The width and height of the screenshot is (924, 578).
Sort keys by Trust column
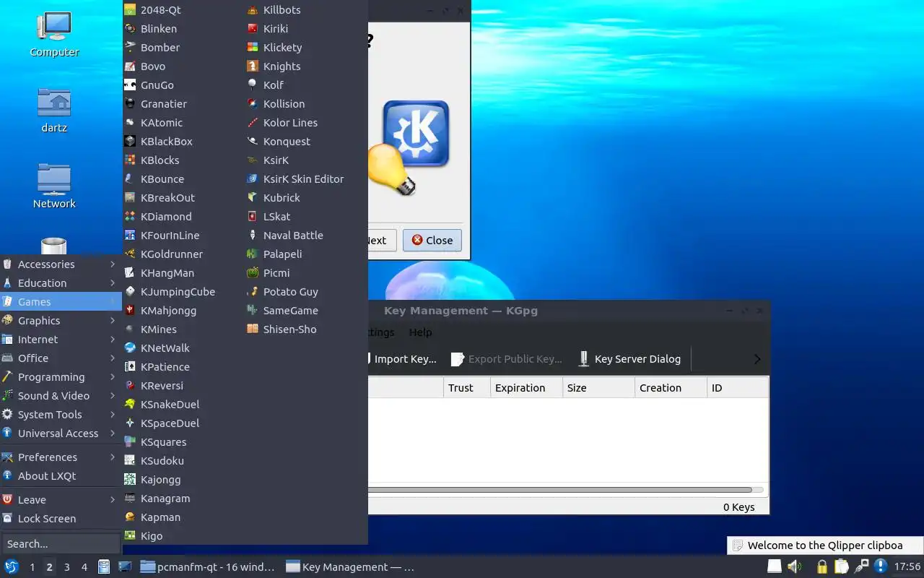(x=466, y=388)
